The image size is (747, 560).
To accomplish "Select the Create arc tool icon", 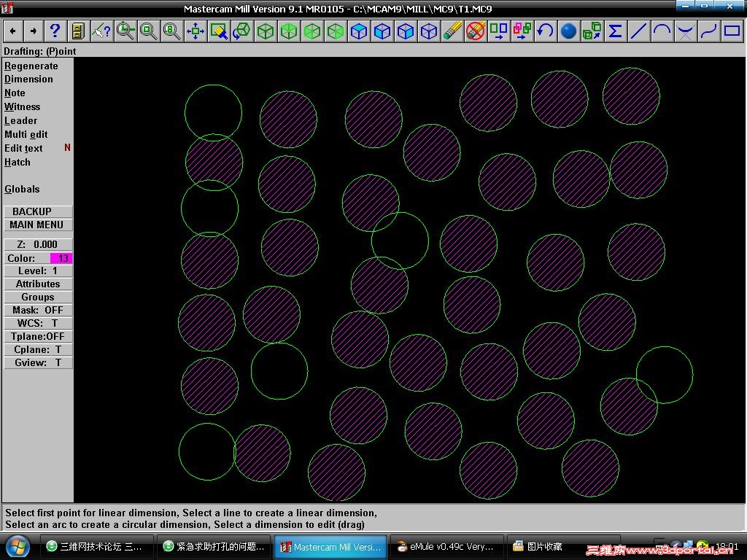I will 662,31.
